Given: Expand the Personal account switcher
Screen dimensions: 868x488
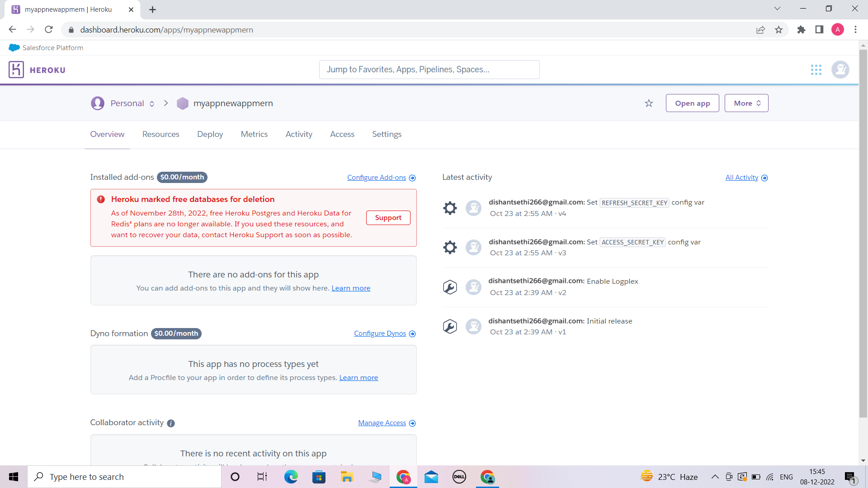Looking at the screenshot, I should coord(152,103).
